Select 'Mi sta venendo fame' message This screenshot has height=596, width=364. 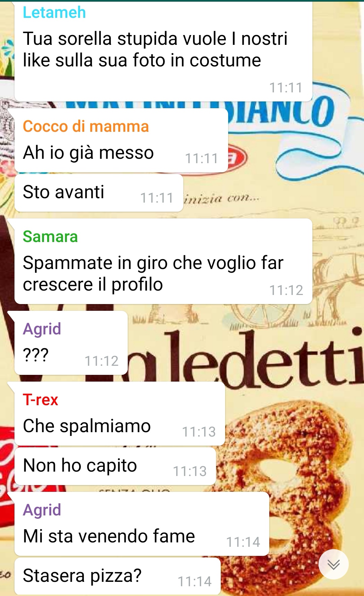point(142,524)
